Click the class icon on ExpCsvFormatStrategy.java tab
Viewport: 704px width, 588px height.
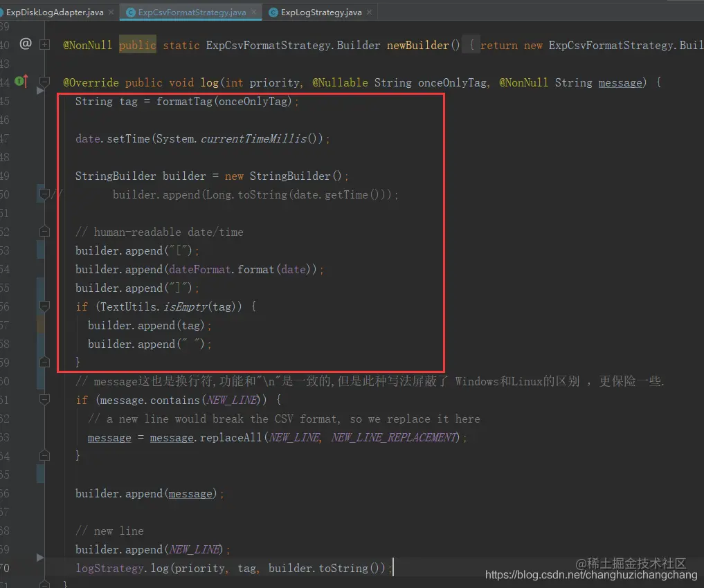(131, 12)
